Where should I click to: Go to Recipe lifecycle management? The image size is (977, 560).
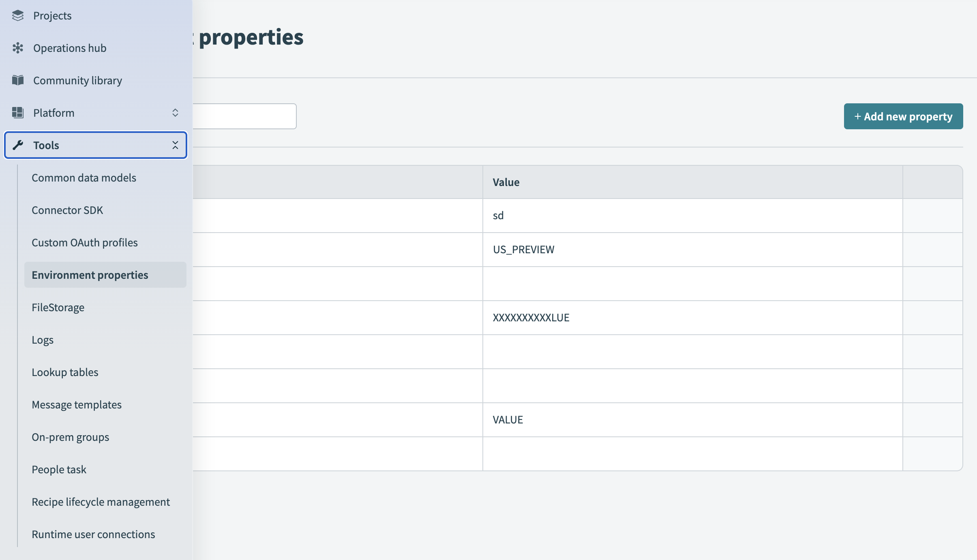point(101,502)
